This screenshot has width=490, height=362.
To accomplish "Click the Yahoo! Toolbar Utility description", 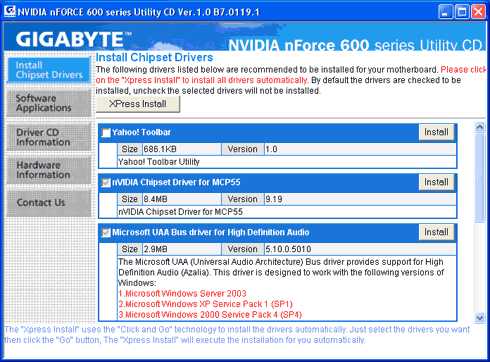I will 159,162.
